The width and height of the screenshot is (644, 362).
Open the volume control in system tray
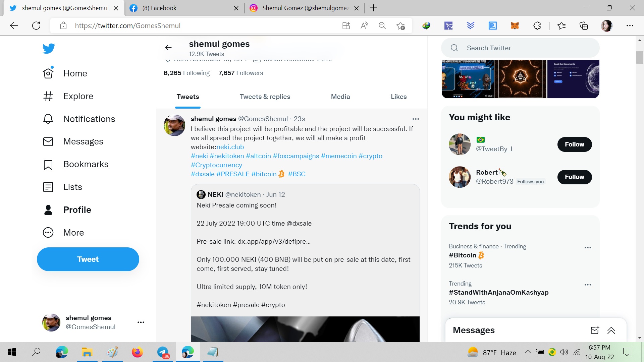coord(564,352)
